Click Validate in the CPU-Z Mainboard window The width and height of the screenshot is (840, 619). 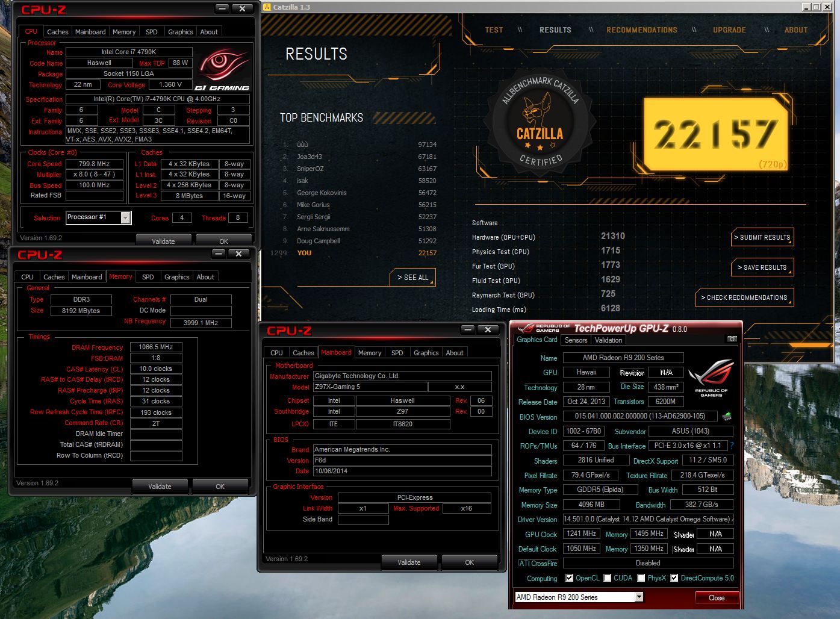tap(409, 562)
